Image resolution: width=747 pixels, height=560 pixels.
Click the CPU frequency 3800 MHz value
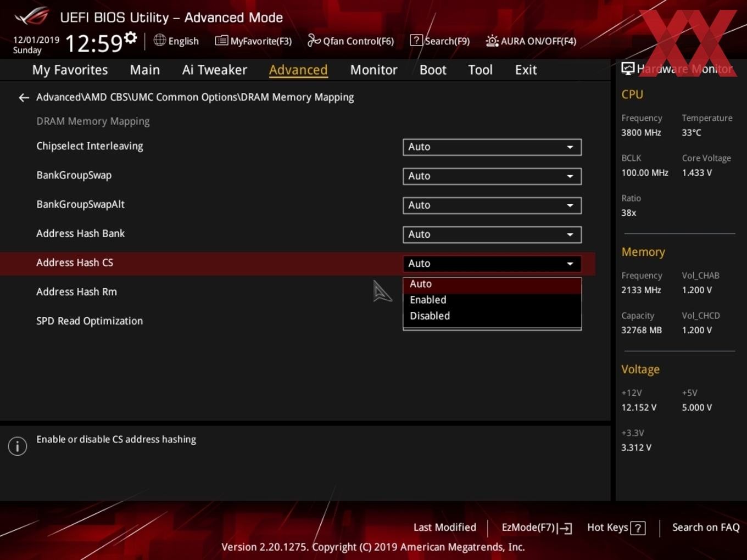tap(641, 132)
